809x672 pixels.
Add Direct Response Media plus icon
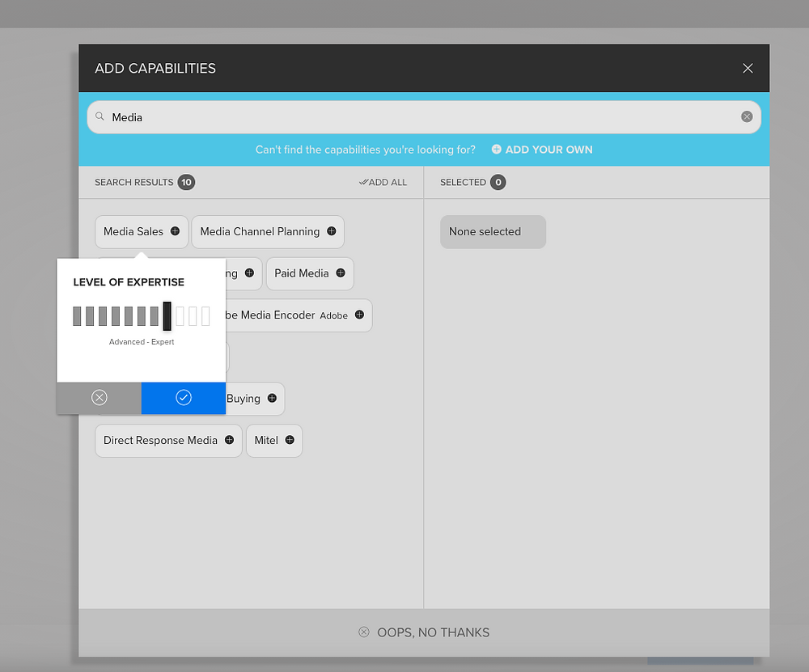pyautogui.click(x=229, y=440)
